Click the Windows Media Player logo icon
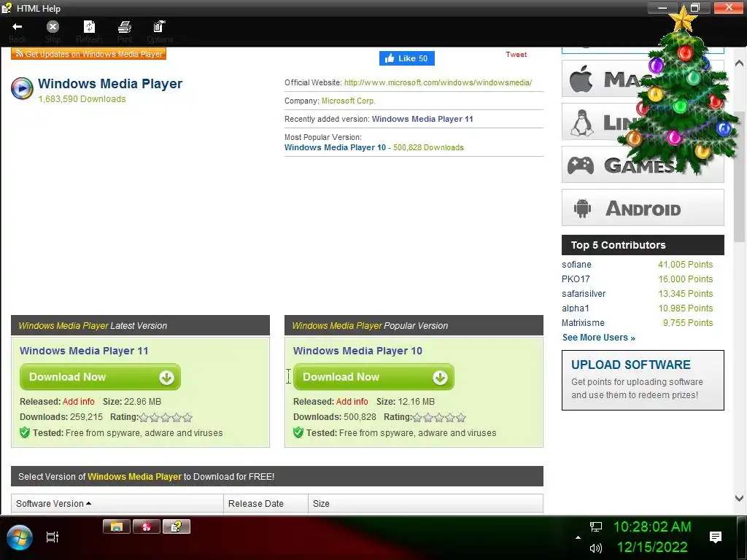Image resolution: width=747 pixels, height=560 pixels. click(22, 88)
